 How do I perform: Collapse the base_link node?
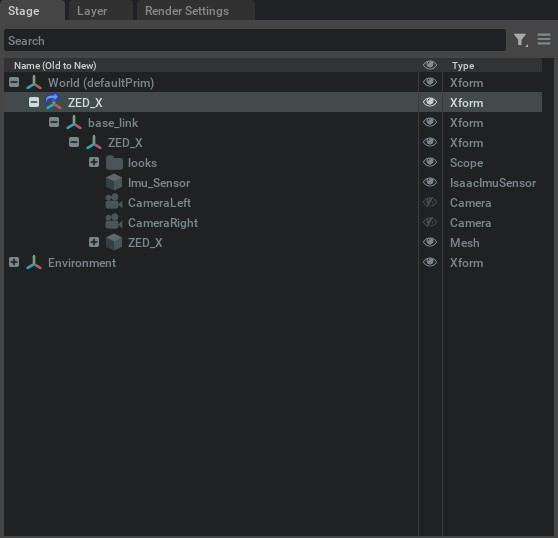(x=54, y=122)
